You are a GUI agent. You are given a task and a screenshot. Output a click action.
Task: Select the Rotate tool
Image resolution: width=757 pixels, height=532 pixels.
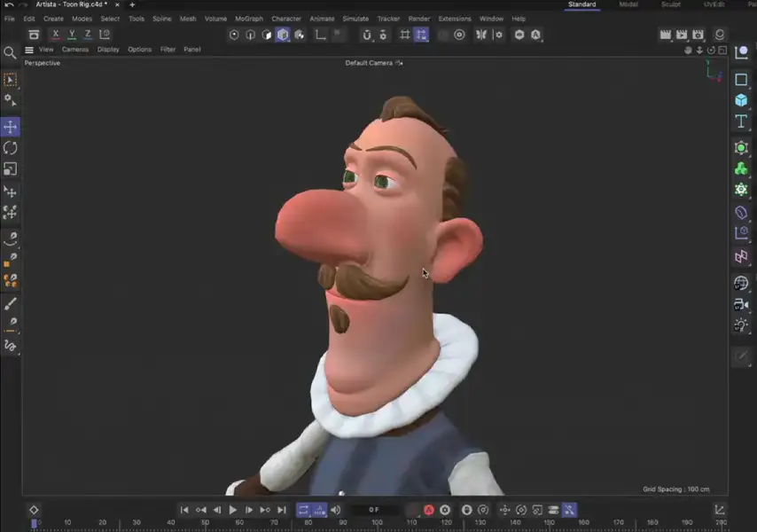(11, 148)
